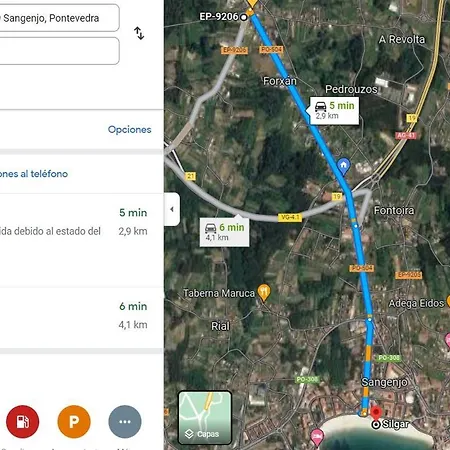The image size is (450, 450).
Task: Click the empty destination input field
Action: click(x=59, y=51)
